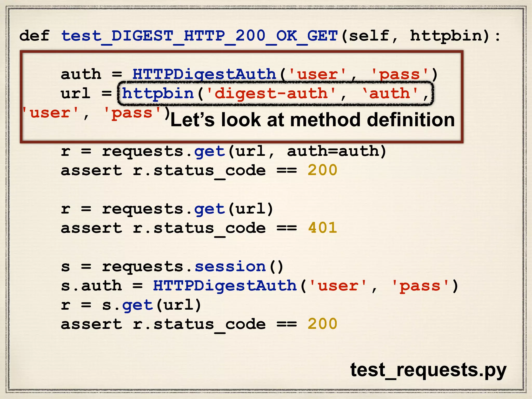This screenshot has width=532, height=399.
Task: Click the 401 status code number
Action: point(322,228)
